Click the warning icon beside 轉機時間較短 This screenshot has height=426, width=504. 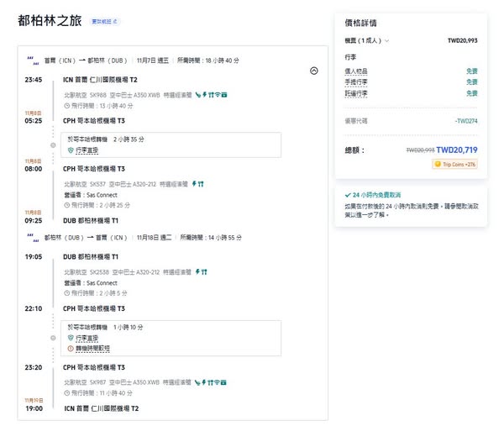[71, 348]
